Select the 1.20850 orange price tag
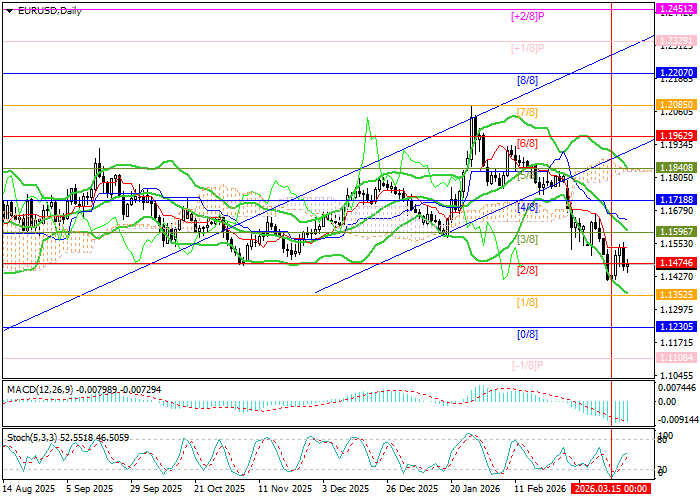The height and width of the screenshot is (500, 700). tap(676, 104)
